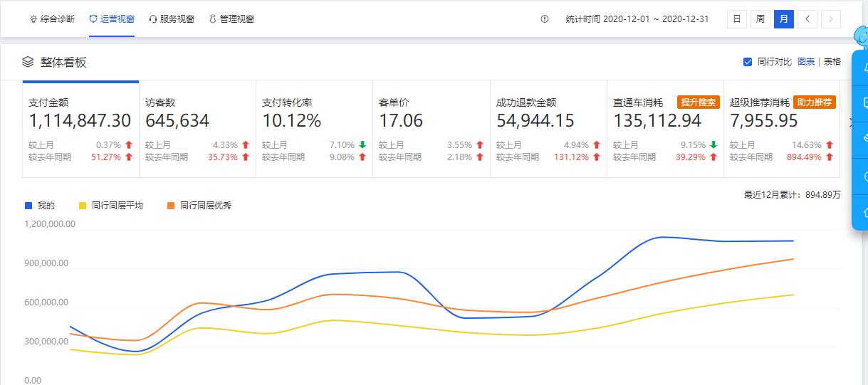Open the 综合诊断 tab
The height and width of the screenshot is (385, 868).
coord(52,19)
